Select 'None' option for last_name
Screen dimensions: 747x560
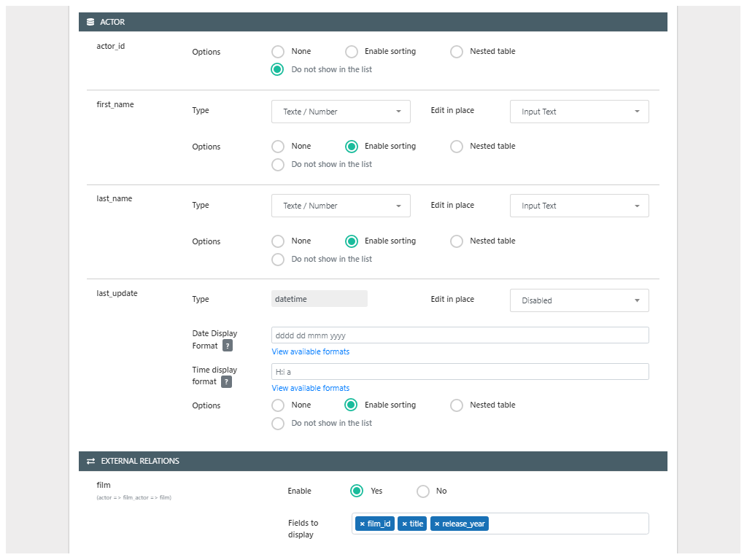(x=278, y=241)
